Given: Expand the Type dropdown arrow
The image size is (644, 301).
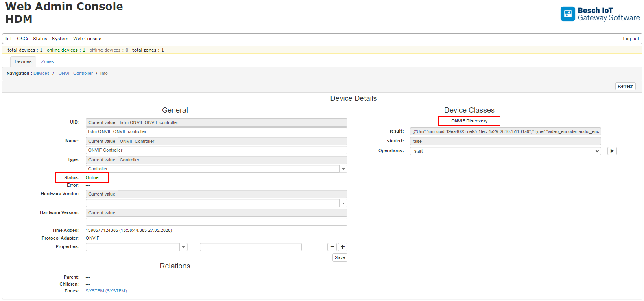Looking at the screenshot, I should coord(343,169).
